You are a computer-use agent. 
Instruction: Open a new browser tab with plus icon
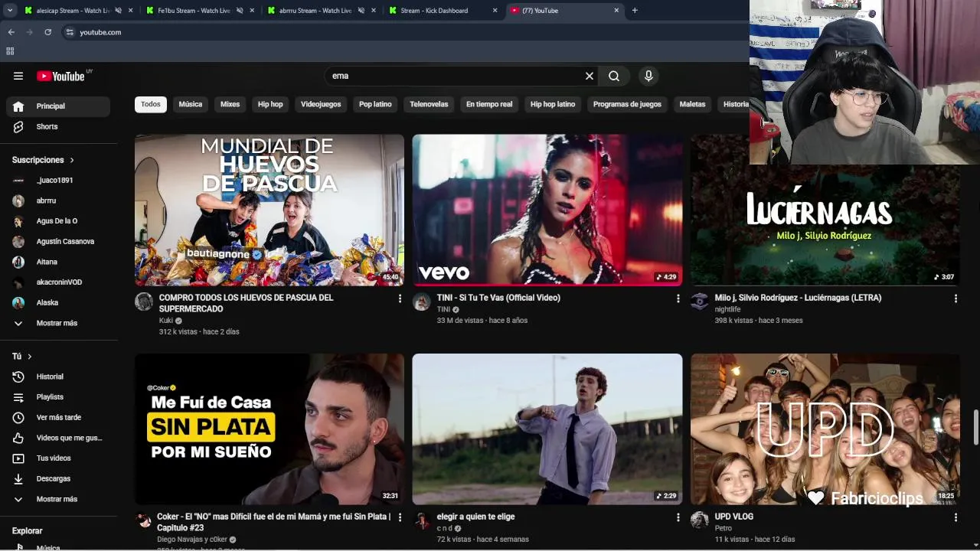point(635,11)
